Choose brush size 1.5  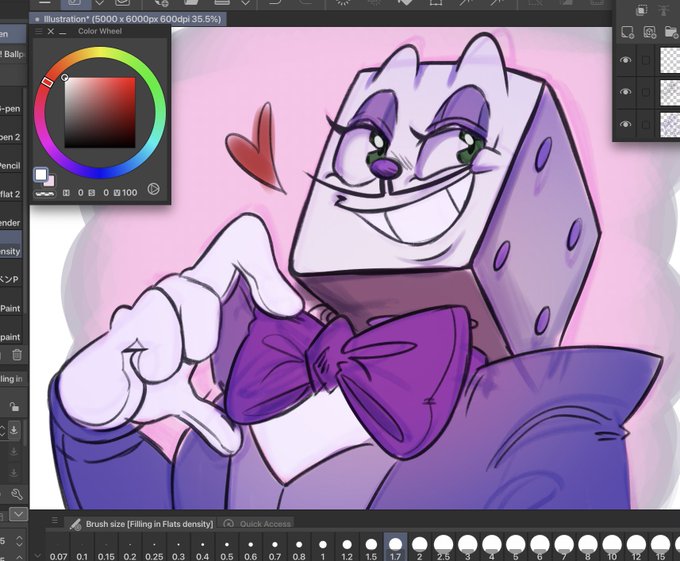(371, 548)
